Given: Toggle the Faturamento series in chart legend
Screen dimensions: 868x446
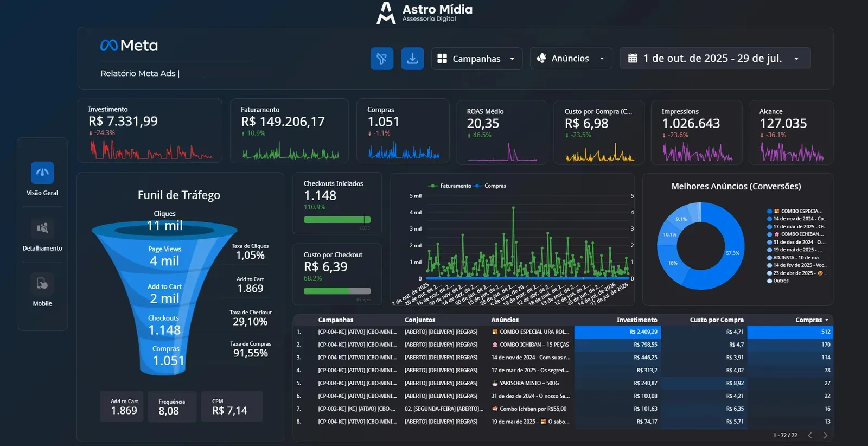Looking at the screenshot, I should click(x=450, y=186).
